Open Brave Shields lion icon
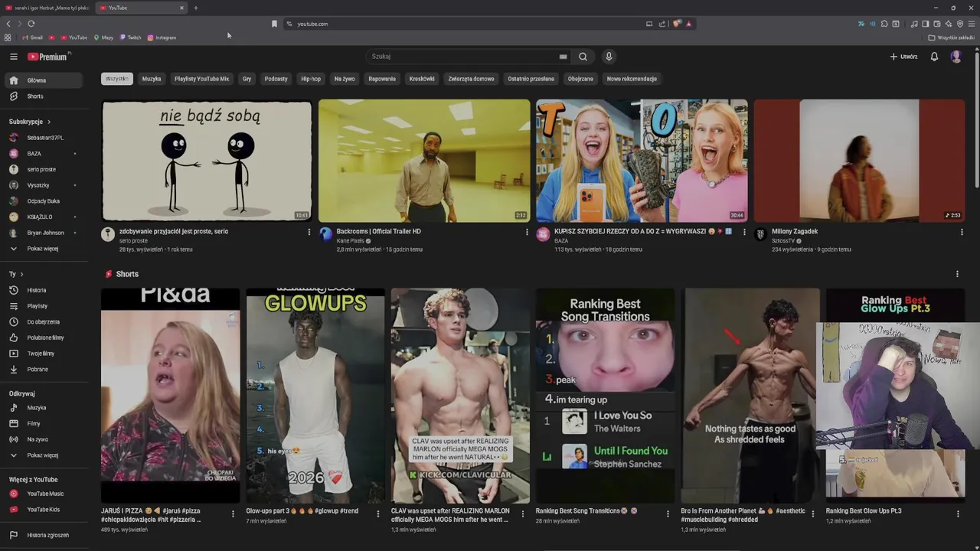This screenshot has width=980, height=551. 677,24
